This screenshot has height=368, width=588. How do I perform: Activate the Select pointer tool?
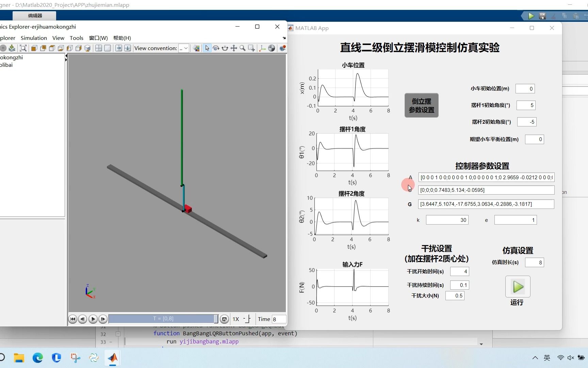tap(207, 48)
